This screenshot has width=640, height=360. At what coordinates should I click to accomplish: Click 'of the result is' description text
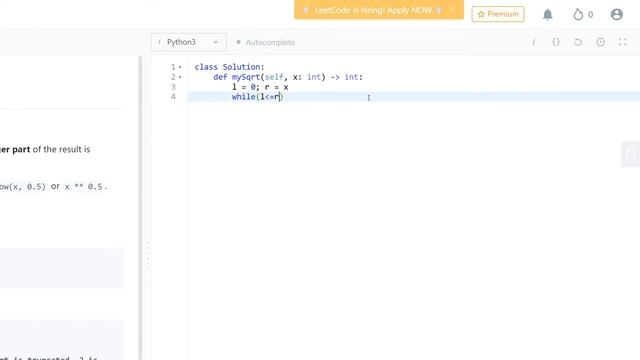[x=61, y=149]
